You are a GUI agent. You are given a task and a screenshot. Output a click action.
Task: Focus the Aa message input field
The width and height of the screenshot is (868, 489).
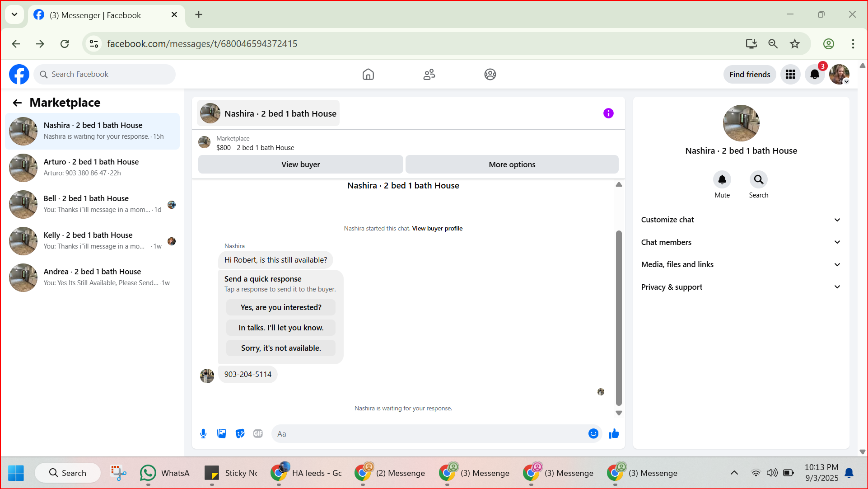429,434
